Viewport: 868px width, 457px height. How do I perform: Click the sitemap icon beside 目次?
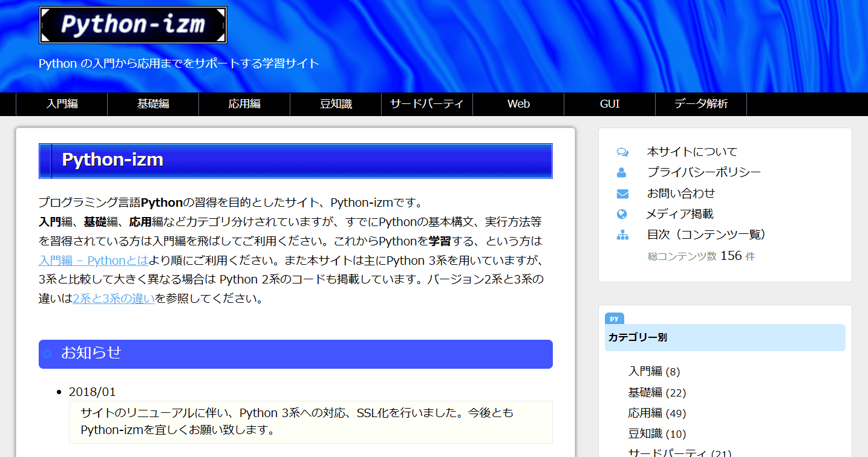(x=622, y=235)
